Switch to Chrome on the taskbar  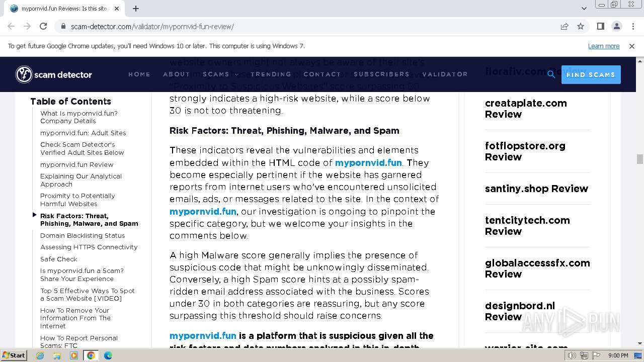point(91,355)
